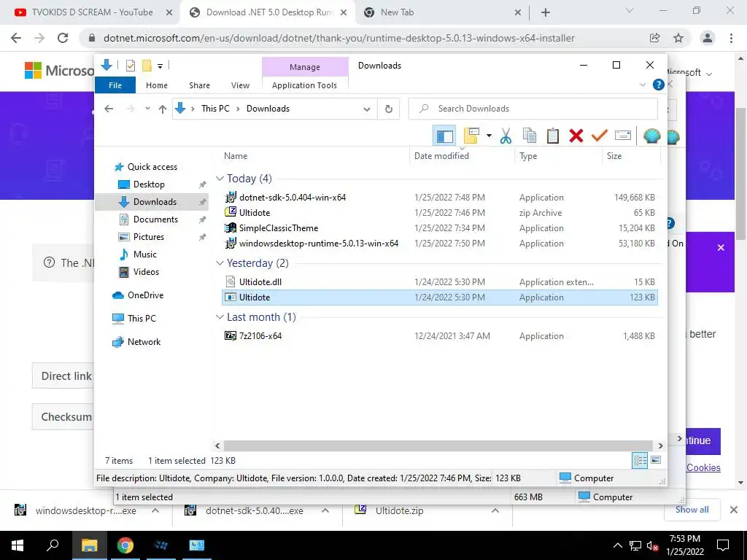Click This PC in the address breadcrumb
This screenshot has width=747, height=560.
pyautogui.click(x=215, y=109)
